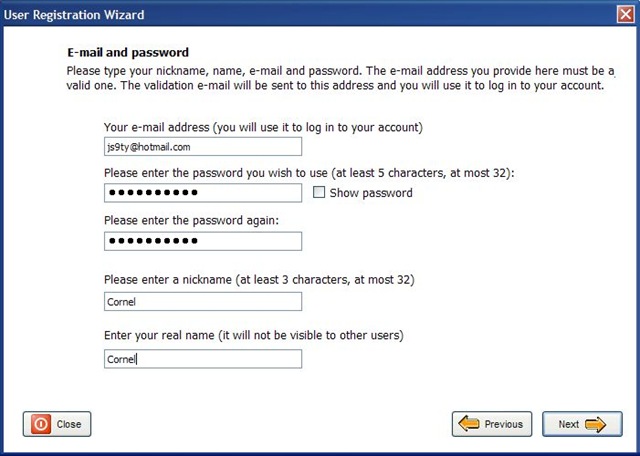
Task: Click the "Show password" label text
Action: click(x=371, y=193)
